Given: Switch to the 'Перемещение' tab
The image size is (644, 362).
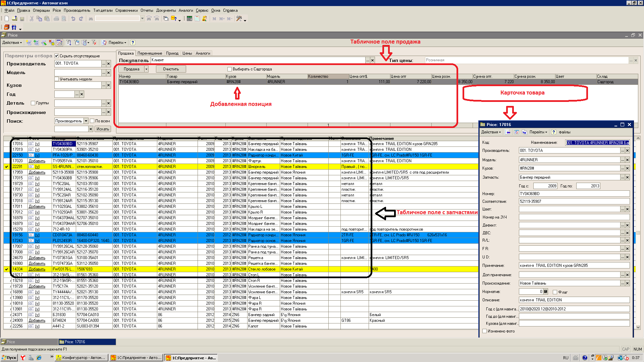Looking at the screenshot, I should [150, 53].
